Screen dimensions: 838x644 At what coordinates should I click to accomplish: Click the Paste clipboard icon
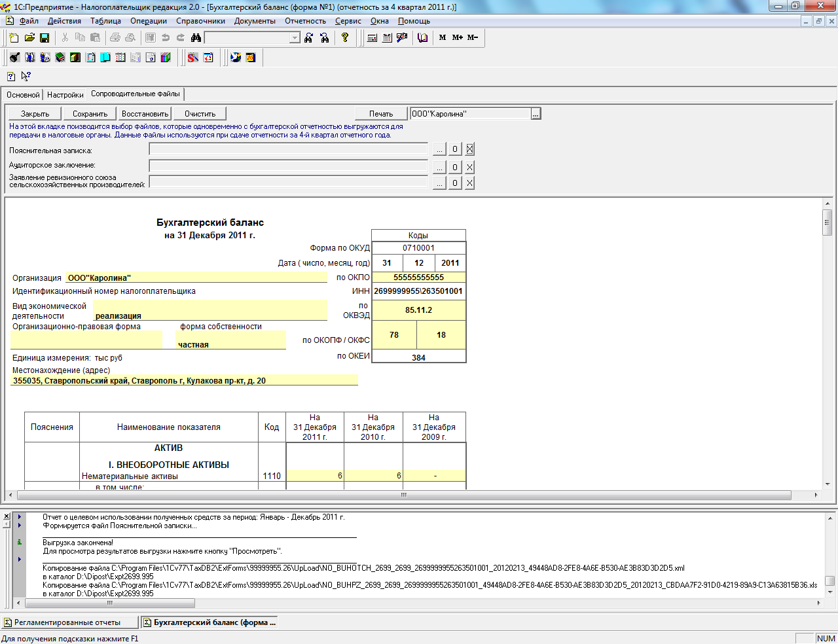(95, 38)
